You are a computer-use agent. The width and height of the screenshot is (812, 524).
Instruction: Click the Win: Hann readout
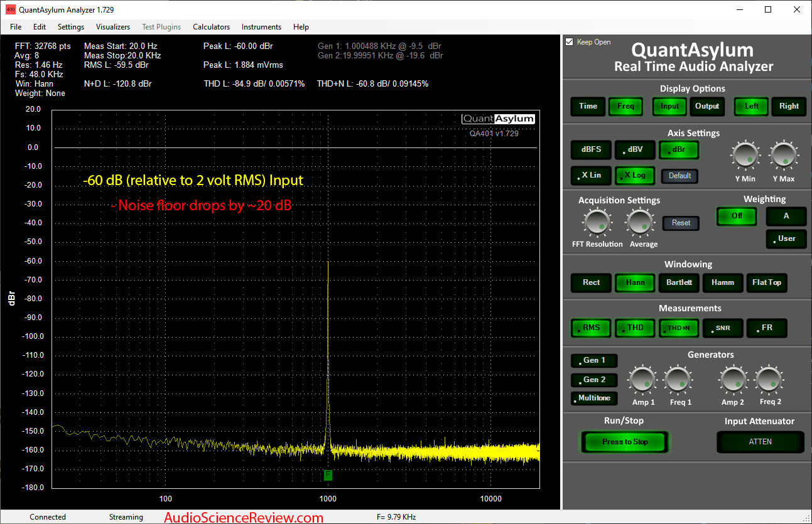(34, 83)
